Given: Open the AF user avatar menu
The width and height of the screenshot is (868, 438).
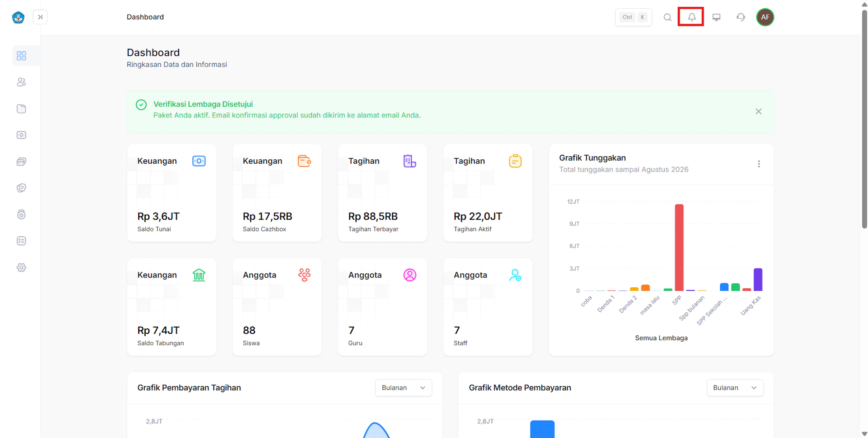Looking at the screenshot, I should point(765,17).
